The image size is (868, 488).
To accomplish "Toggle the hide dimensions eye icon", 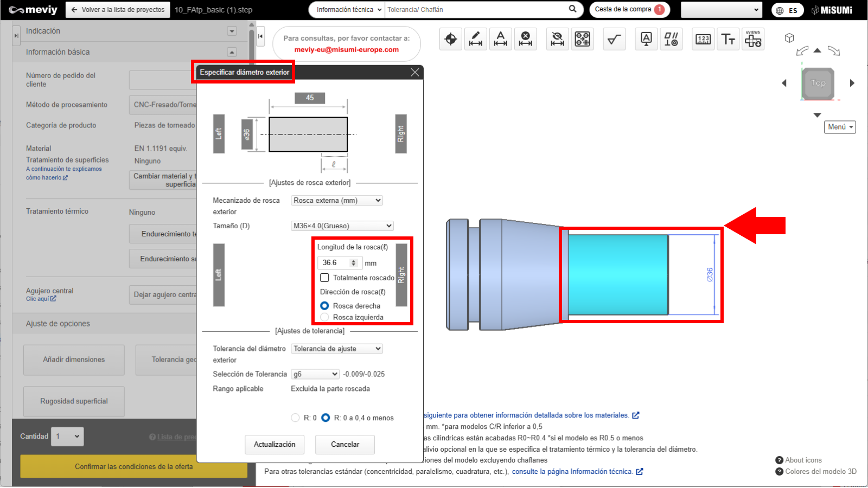I will pos(557,39).
